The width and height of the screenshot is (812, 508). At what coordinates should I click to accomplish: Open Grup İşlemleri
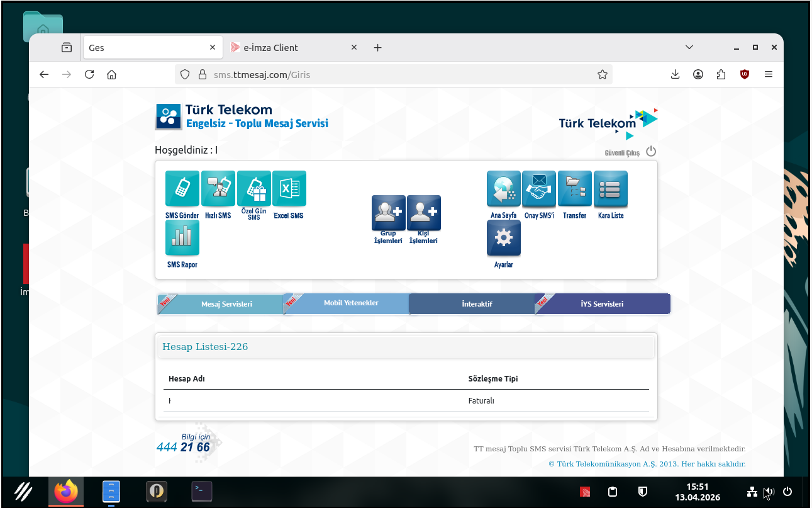pyautogui.click(x=388, y=213)
